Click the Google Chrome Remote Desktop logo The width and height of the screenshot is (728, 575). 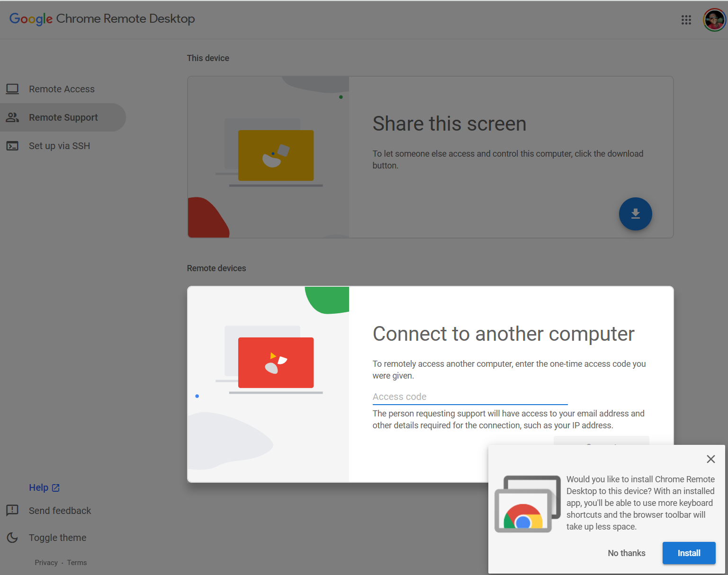pos(102,19)
